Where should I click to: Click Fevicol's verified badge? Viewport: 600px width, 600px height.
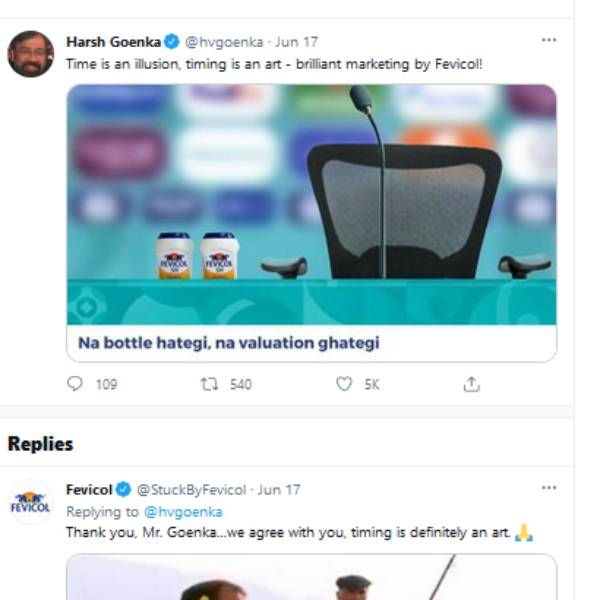click(123, 490)
